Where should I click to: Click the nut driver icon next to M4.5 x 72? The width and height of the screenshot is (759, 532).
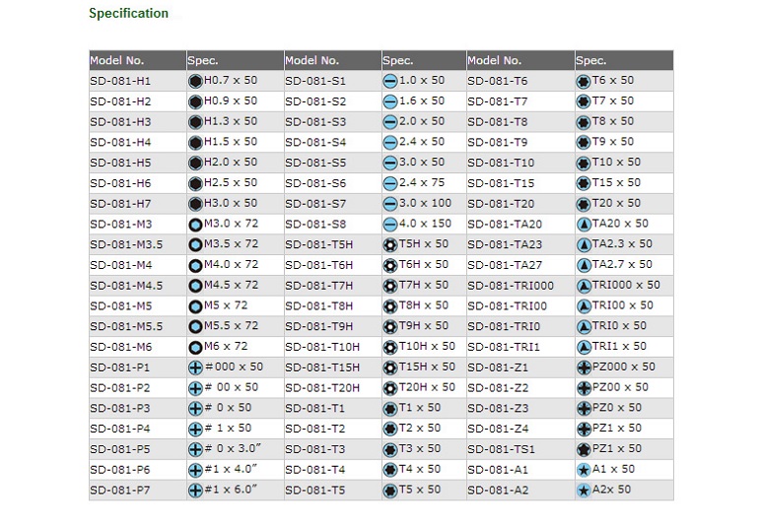pyautogui.click(x=195, y=286)
